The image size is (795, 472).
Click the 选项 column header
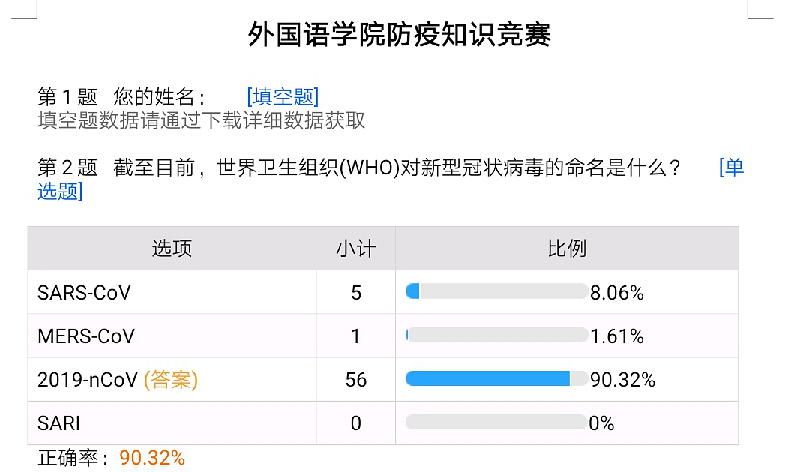[171, 248]
